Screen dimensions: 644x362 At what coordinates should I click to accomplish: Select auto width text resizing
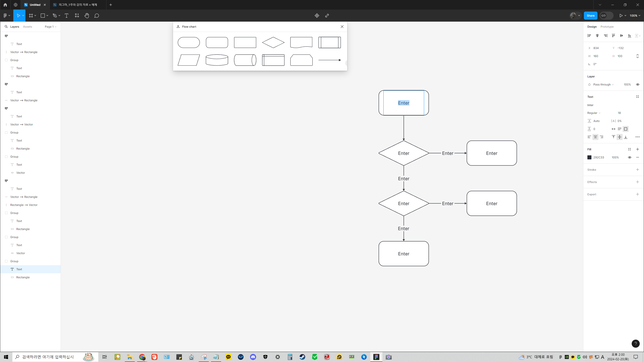(x=614, y=129)
